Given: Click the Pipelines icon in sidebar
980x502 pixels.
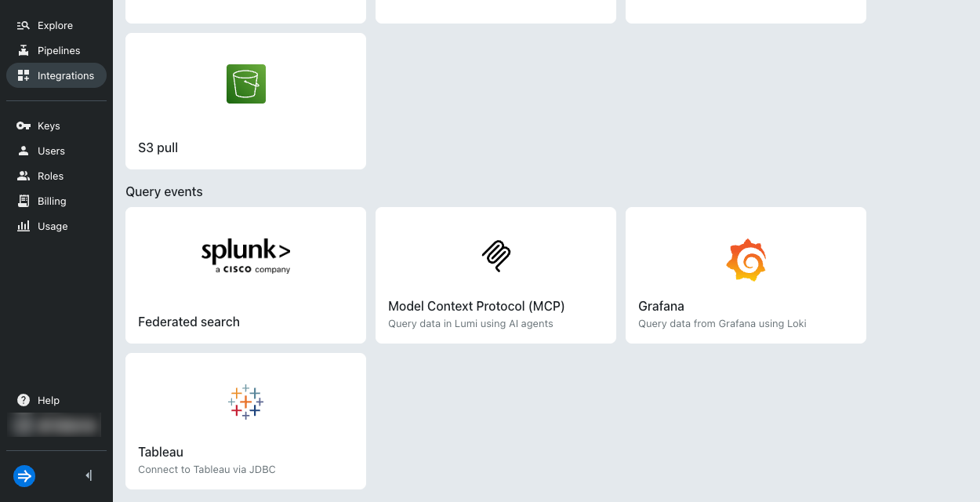Looking at the screenshot, I should coord(24,51).
